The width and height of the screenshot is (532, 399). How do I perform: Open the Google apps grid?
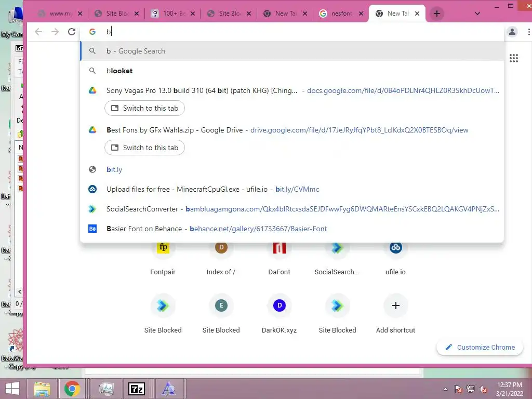[514, 58]
